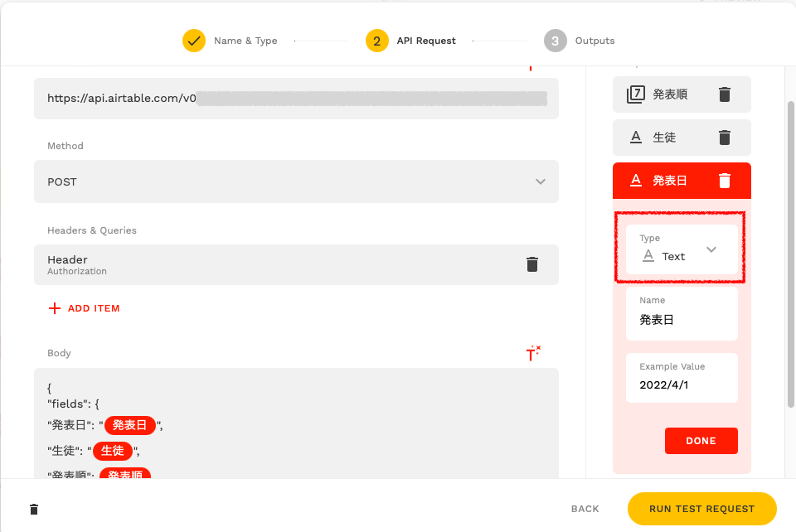Click the trash icon in the bottom-left footer
The image size is (796, 532).
34,509
